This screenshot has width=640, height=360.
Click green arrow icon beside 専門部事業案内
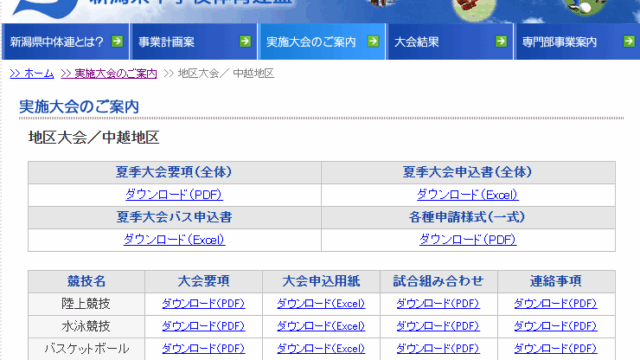[629, 41]
